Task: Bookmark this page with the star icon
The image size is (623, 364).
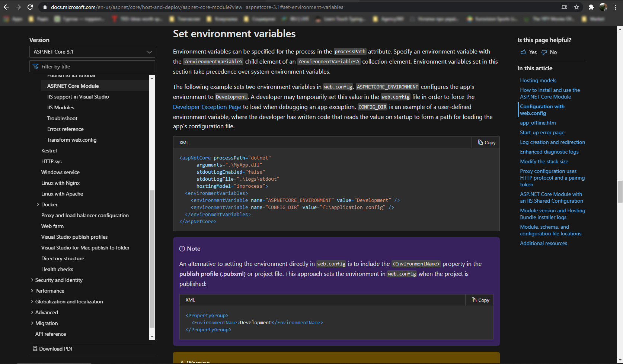Action: [576, 7]
